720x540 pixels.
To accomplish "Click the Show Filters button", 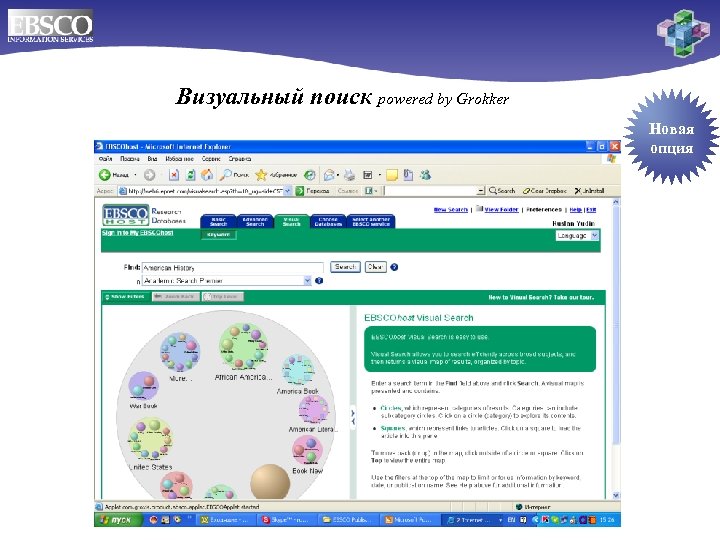I will [125, 297].
